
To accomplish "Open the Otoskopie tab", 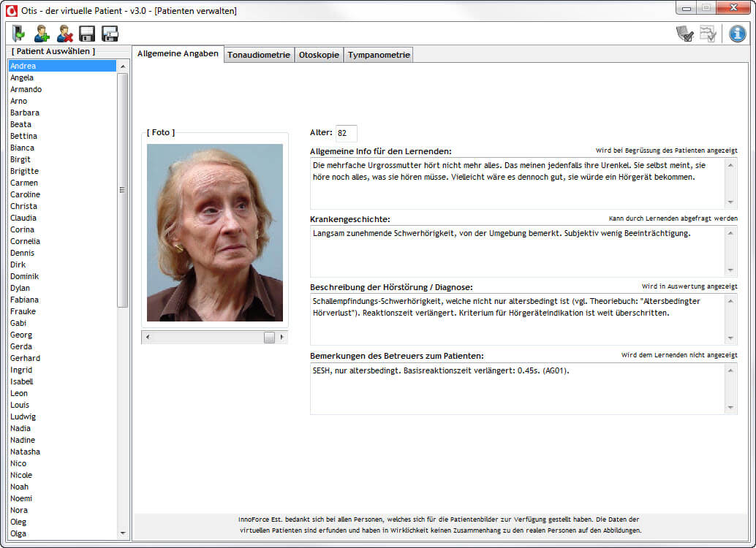I will [319, 55].
